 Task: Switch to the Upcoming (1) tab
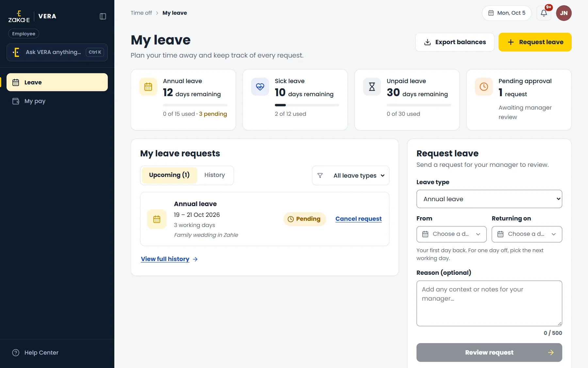click(x=169, y=175)
